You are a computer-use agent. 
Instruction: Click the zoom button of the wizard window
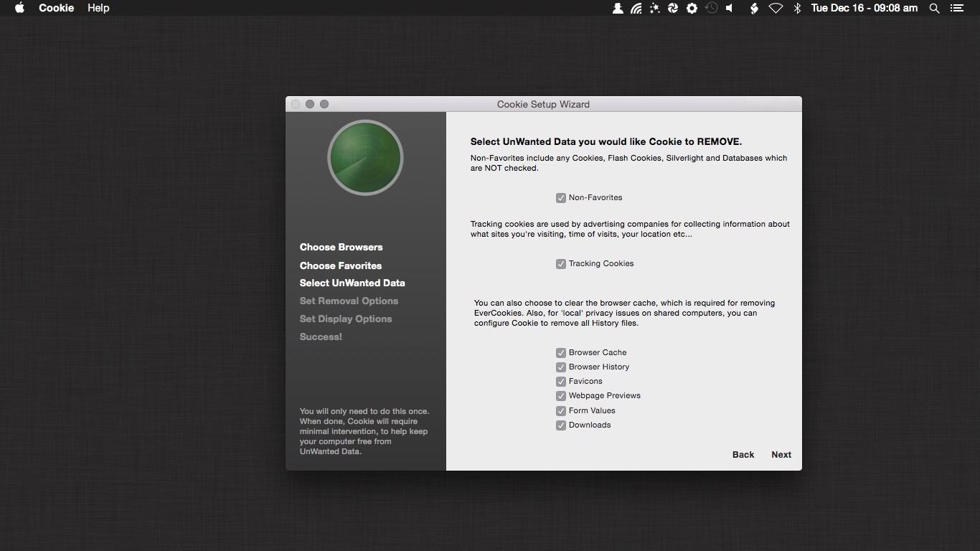(324, 104)
